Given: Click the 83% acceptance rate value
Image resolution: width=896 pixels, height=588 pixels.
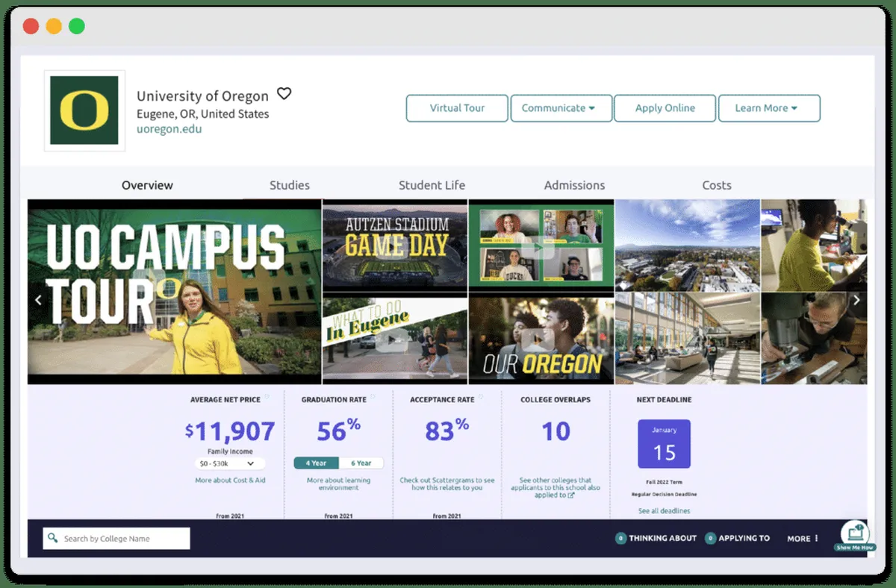Looking at the screenshot, I should click(x=447, y=429).
